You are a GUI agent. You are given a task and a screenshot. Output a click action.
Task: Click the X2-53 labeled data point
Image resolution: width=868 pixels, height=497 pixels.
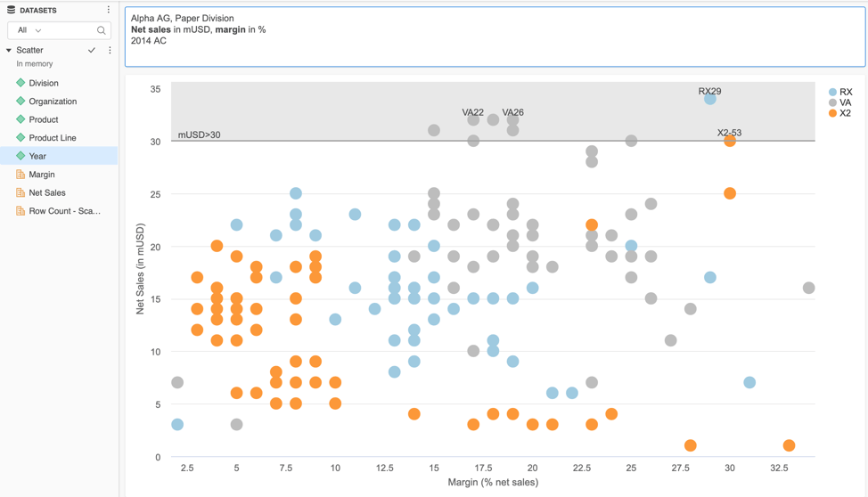tap(730, 141)
